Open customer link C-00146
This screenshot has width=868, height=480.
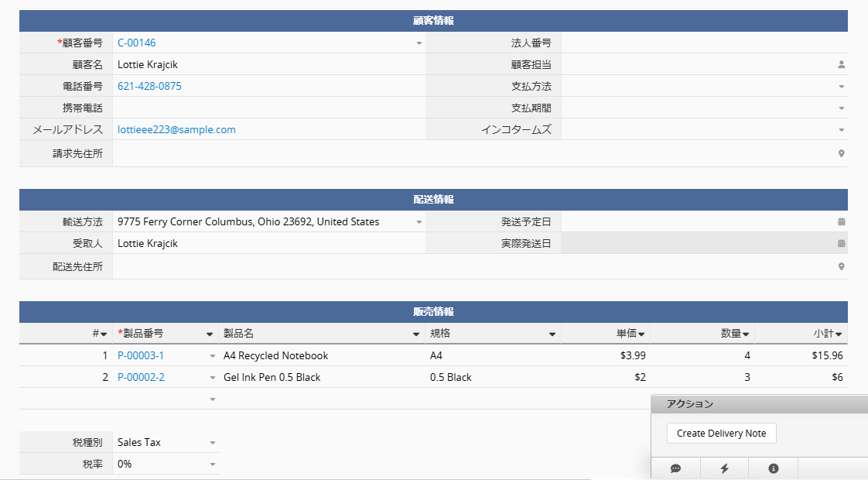point(137,43)
